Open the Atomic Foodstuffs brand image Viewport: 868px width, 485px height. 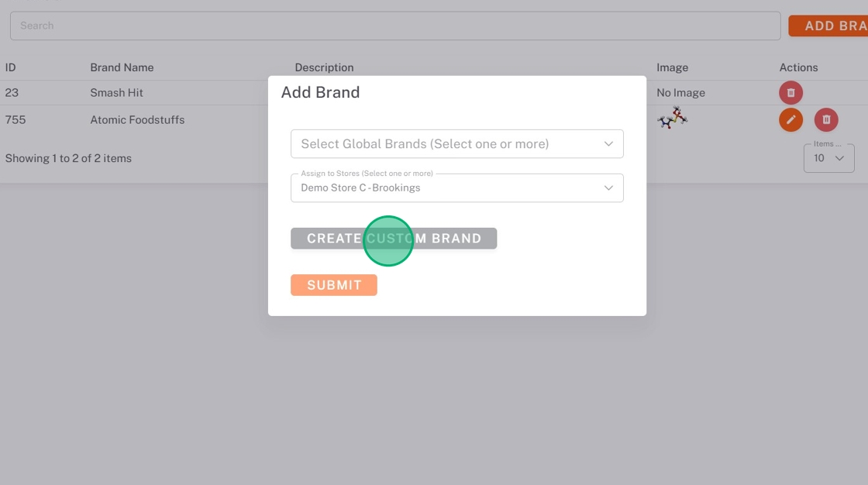point(672,119)
